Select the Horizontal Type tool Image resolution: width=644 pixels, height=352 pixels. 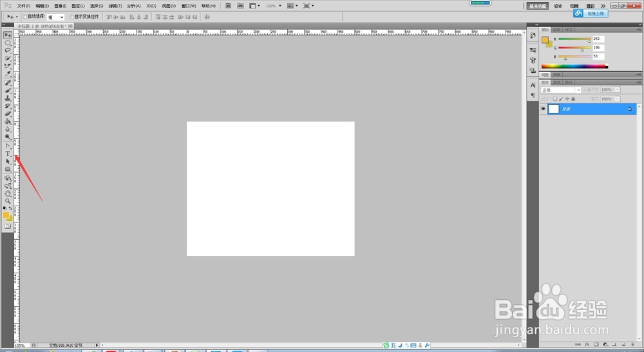[8, 154]
